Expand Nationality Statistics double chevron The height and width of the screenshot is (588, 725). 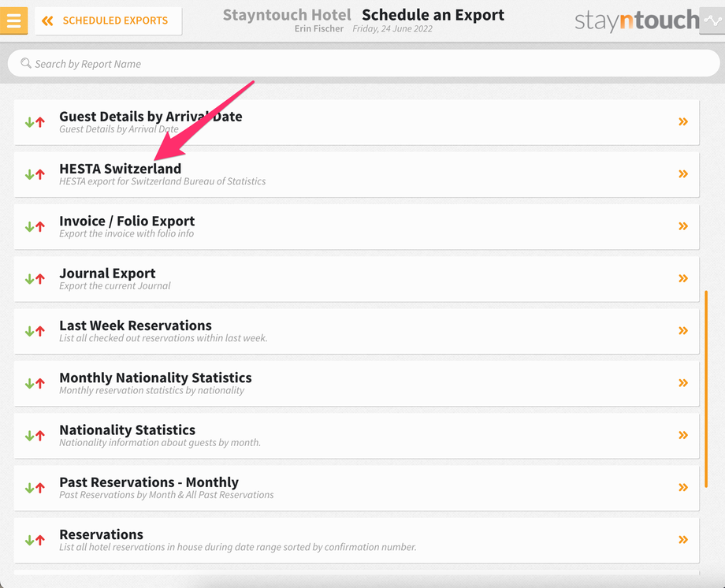click(x=683, y=435)
